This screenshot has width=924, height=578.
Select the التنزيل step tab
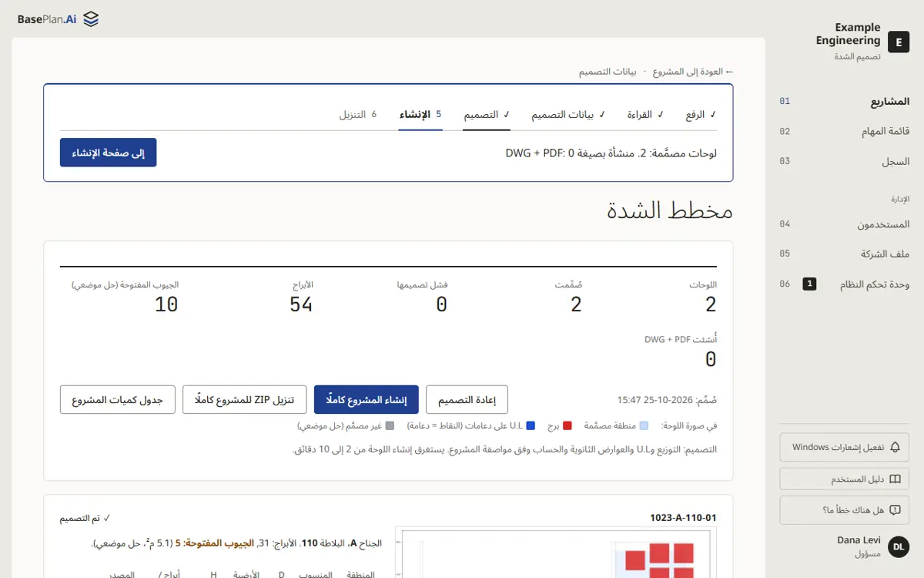358,115
